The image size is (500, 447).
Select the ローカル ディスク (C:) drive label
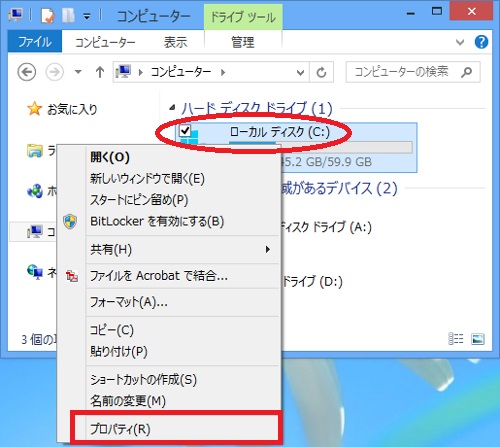280,132
